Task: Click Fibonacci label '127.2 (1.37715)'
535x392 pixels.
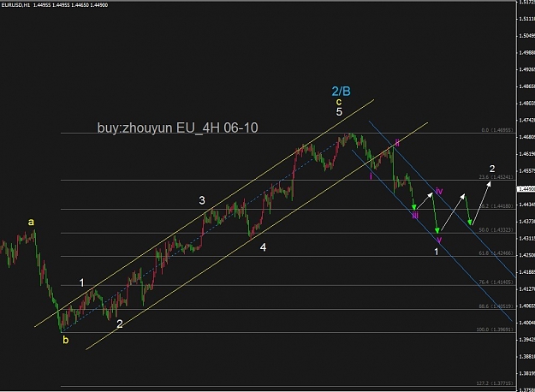Action: click(495, 383)
